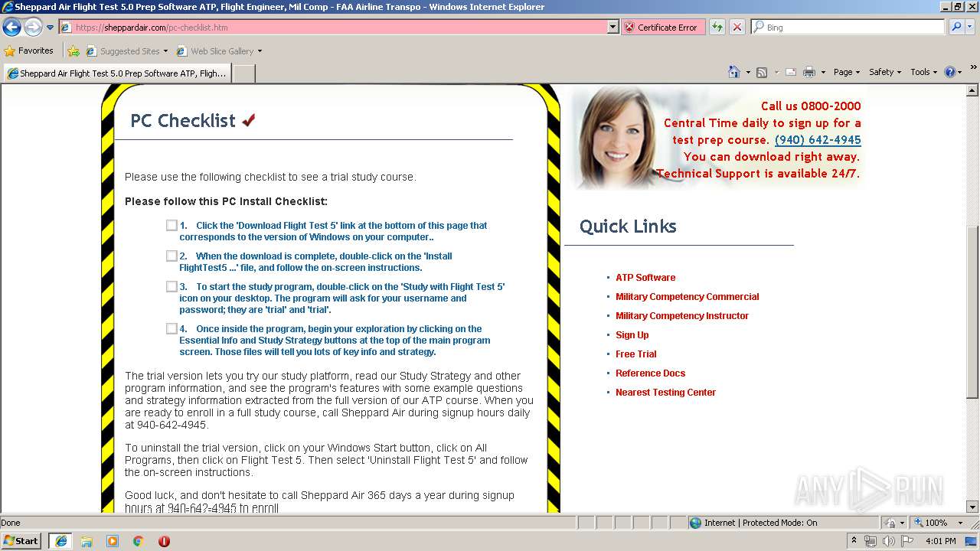The height and width of the screenshot is (551, 980).
Task: Go forward using the browser Forward arrow
Action: pos(33,28)
